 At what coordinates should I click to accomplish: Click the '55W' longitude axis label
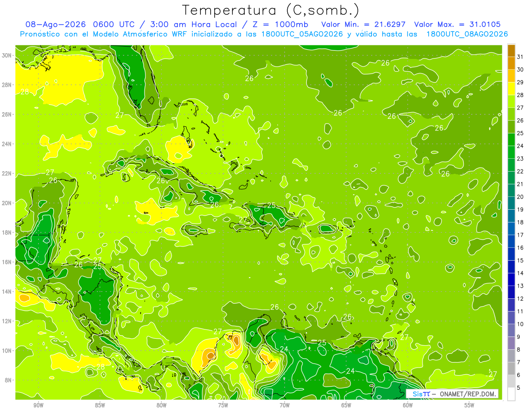(469, 406)
